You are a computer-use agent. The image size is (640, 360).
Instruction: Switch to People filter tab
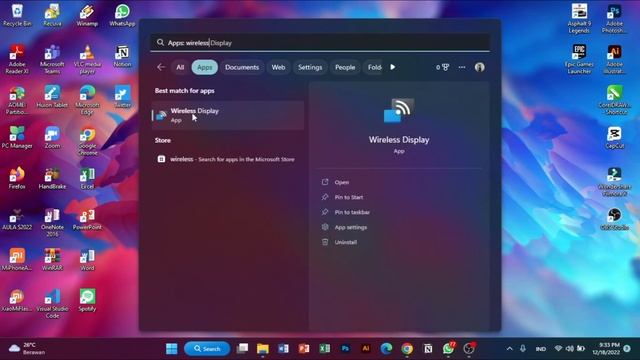[345, 67]
